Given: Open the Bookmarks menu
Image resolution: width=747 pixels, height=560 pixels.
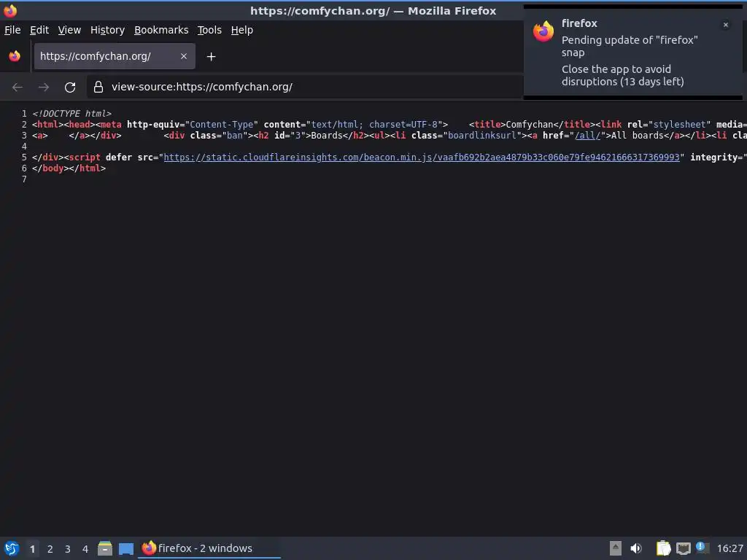Looking at the screenshot, I should pos(161,30).
